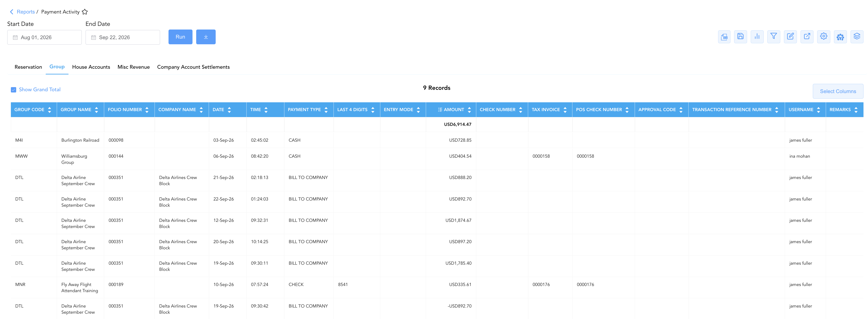The image size is (868, 319).
Task: Click the calendar icon in End Date
Action: 94,37
